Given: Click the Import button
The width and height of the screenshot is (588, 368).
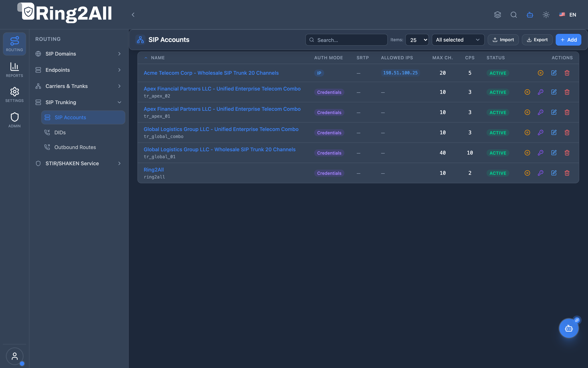Looking at the screenshot, I should click(503, 40).
